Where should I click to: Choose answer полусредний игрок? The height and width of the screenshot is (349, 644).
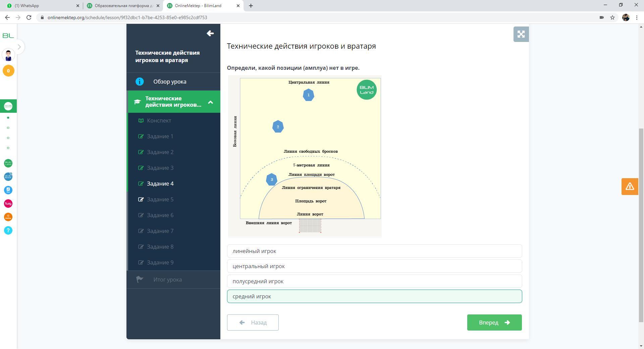(374, 281)
